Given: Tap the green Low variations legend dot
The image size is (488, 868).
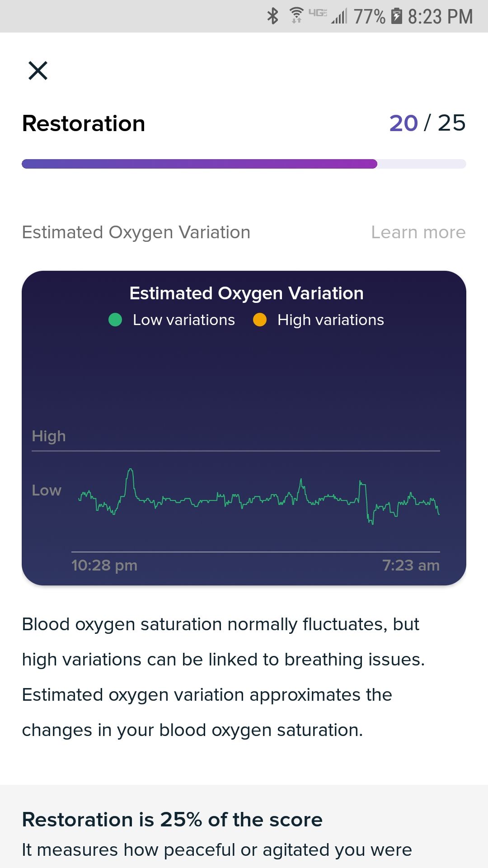Looking at the screenshot, I should pos(115,320).
